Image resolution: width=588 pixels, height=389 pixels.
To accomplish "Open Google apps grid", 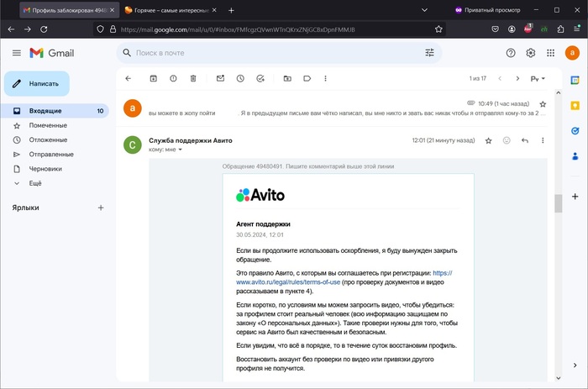I will coord(551,53).
